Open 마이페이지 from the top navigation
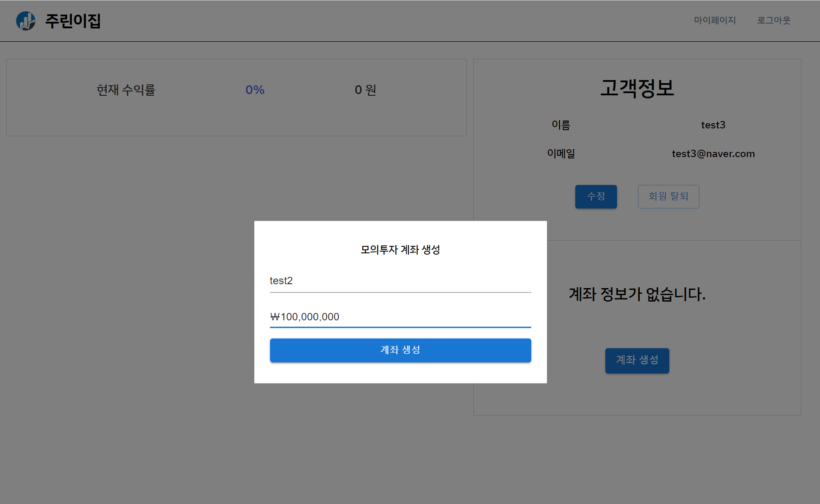820x504 pixels. coord(714,20)
